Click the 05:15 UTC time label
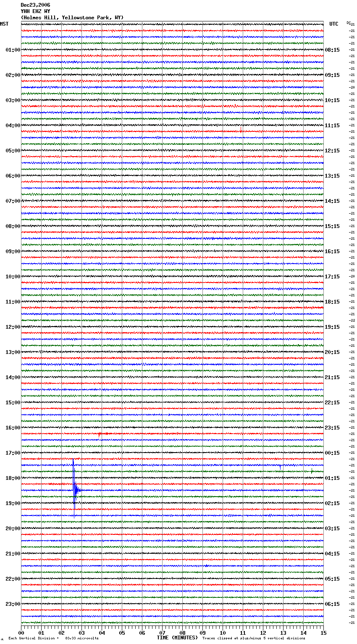The width and height of the screenshot is (357, 644). click(x=332, y=579)
